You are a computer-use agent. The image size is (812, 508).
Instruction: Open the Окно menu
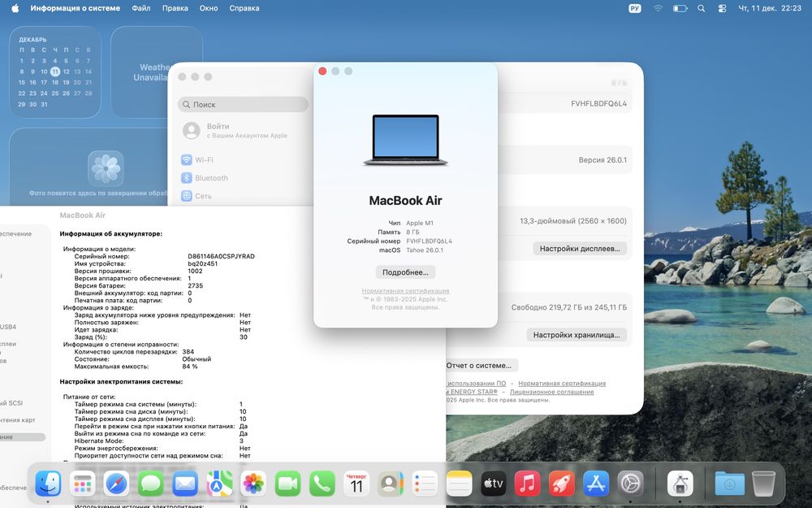point(209,8)
